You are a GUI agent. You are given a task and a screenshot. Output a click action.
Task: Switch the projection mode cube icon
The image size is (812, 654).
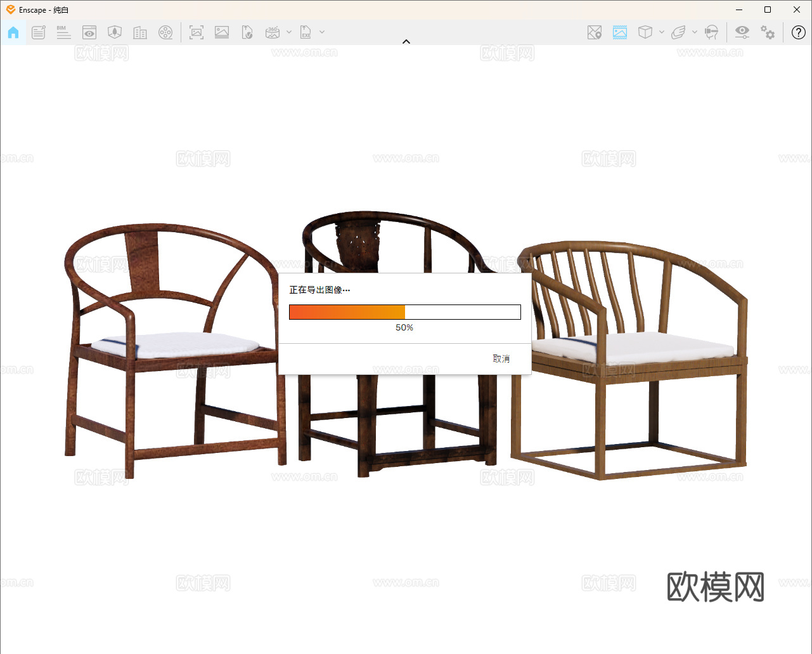[x=645, y=32]
